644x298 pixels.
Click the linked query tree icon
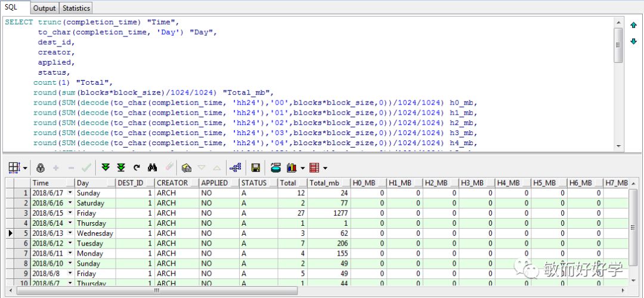[236, 168]
